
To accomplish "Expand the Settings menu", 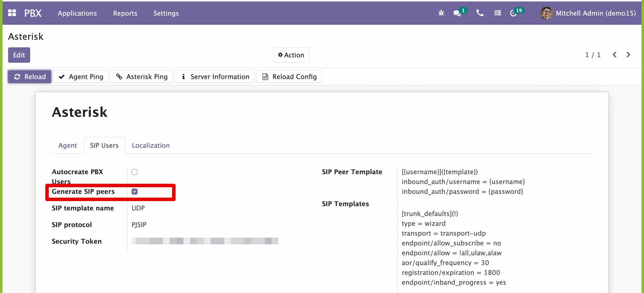I will 166,13.
